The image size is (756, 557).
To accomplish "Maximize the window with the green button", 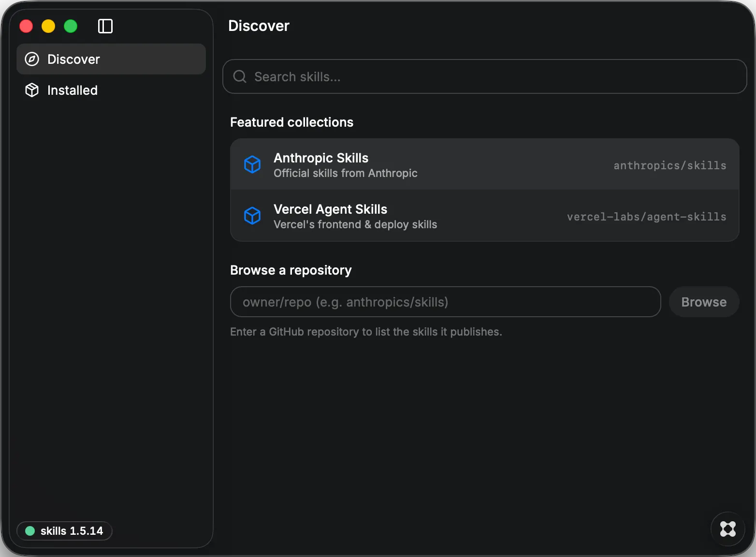I will [x=71, y=26].
